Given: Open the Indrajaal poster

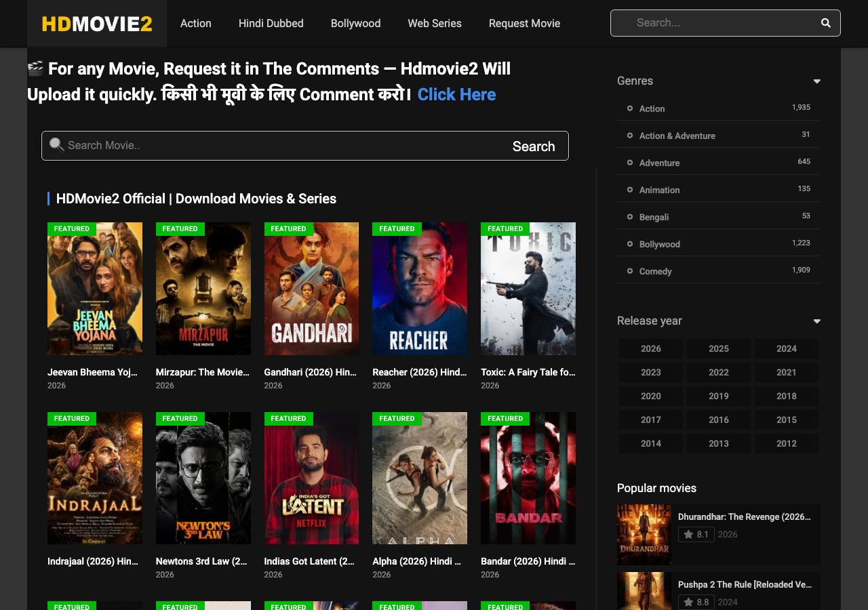Looking at the screenshot, I should click(x=95, y=478).
